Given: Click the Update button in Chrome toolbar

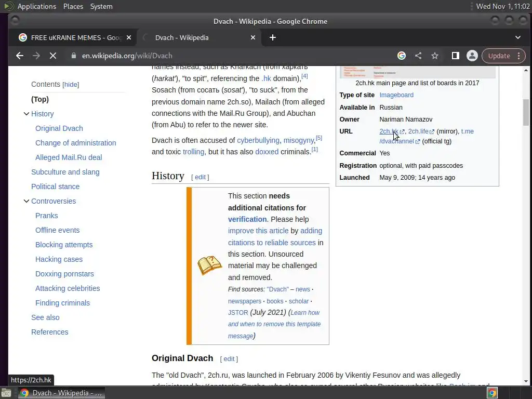Looking at the screenshot, I should tap(499, 56).
